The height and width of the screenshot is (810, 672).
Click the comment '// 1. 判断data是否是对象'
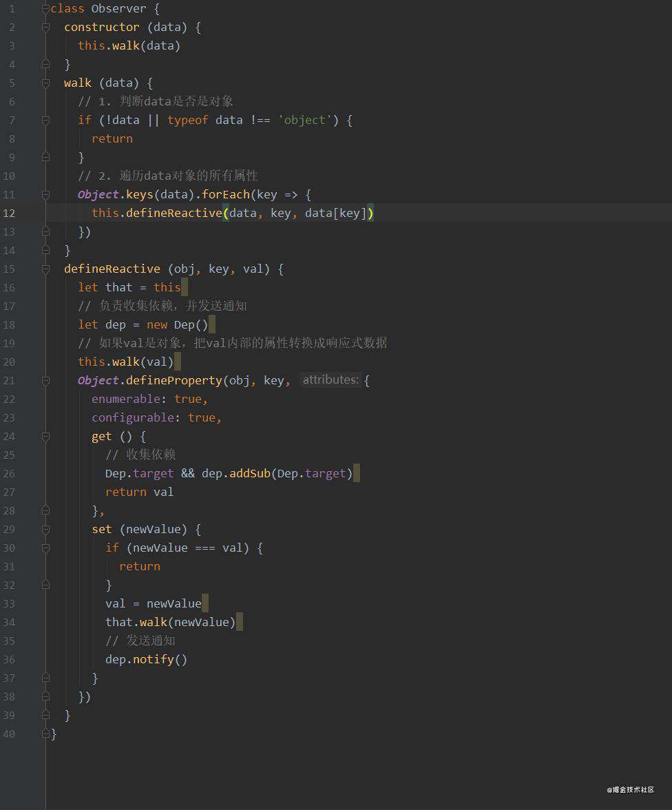156,101
